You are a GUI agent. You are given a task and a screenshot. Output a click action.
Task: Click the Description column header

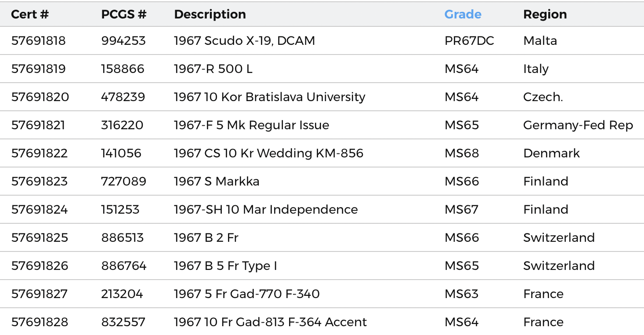(x=210, y=14)
